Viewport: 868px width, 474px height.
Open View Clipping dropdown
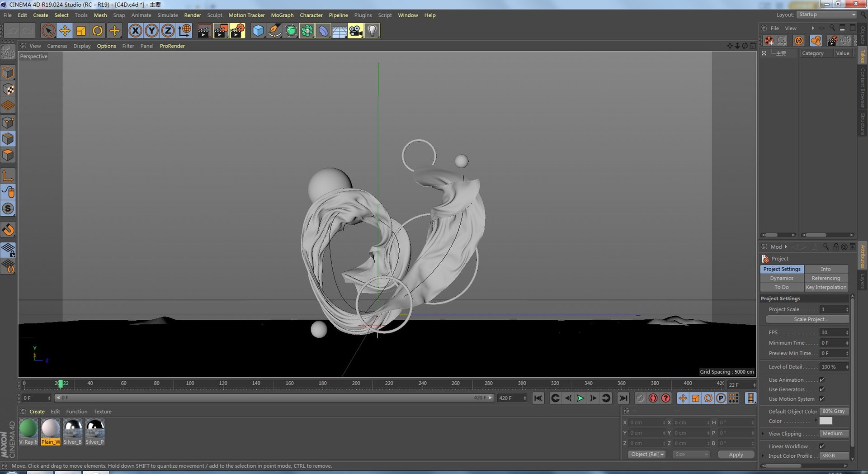click(834, 434)
